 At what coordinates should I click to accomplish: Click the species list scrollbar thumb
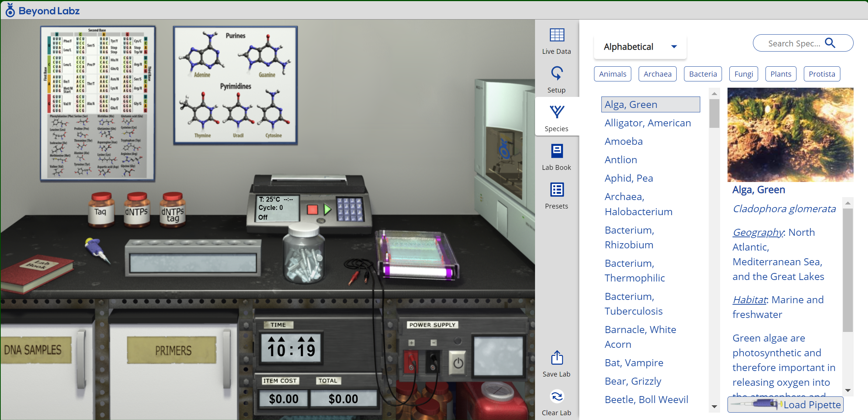click(x=714, y=113)
